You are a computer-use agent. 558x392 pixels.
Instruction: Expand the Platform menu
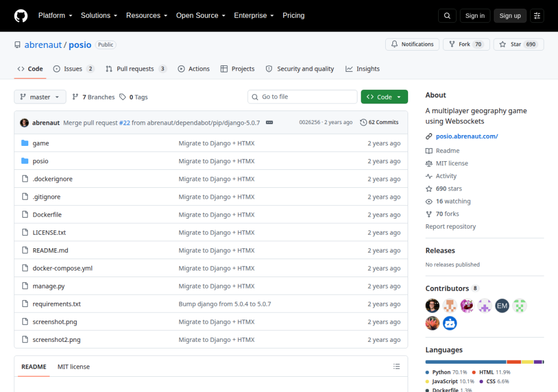tap(55, 16)
